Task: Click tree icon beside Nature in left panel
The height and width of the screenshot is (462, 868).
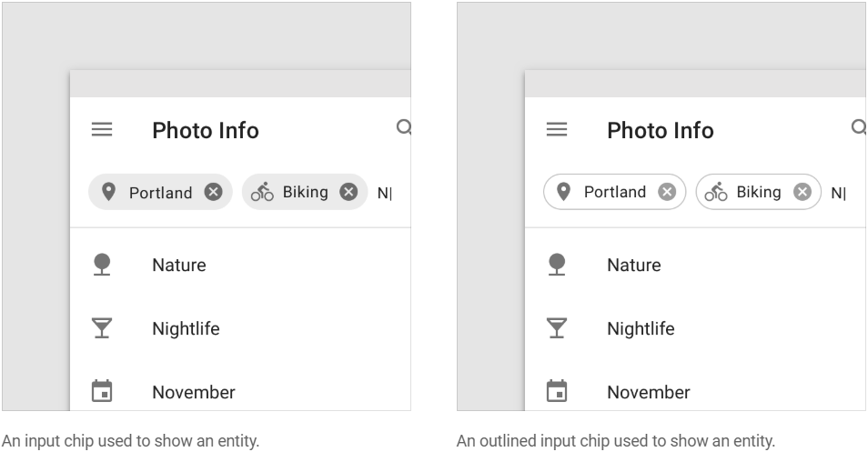Action: [x=102, y=265]
